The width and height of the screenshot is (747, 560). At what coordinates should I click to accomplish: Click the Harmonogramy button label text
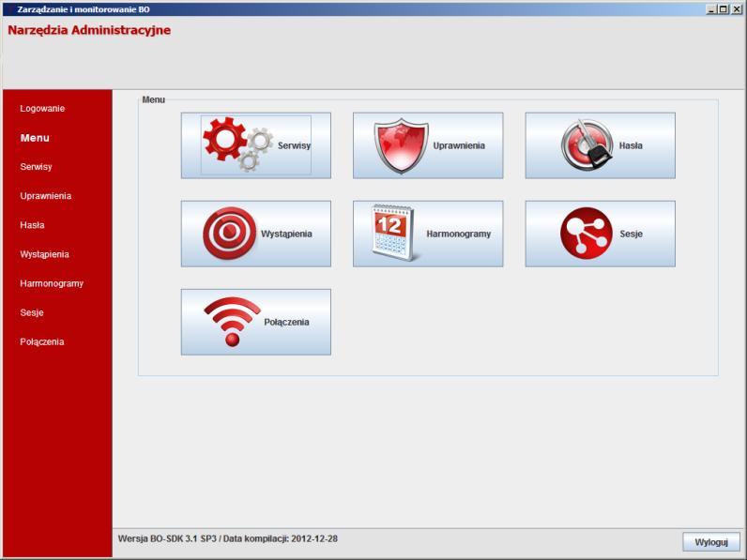(458, 234)
